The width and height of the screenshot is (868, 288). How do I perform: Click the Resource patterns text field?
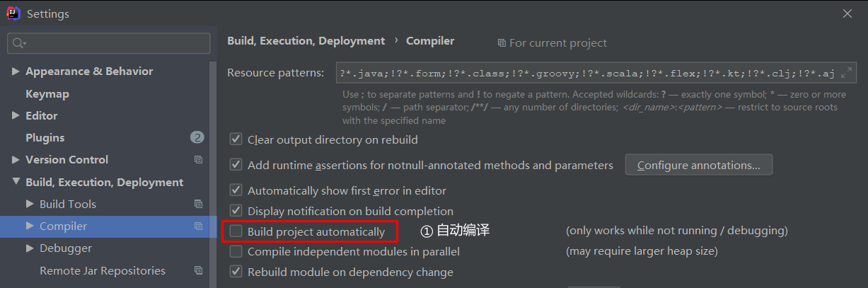596,73
